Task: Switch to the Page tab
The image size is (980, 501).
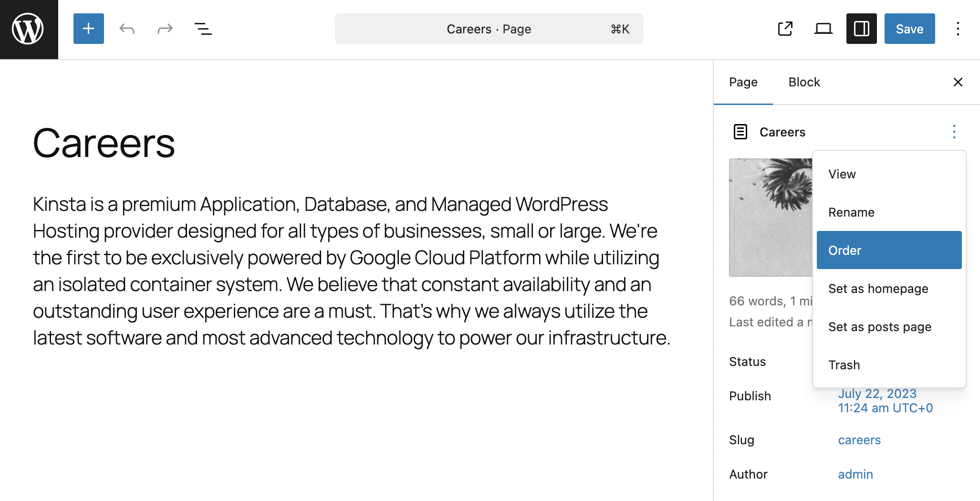Action: (x=743, y=82)
